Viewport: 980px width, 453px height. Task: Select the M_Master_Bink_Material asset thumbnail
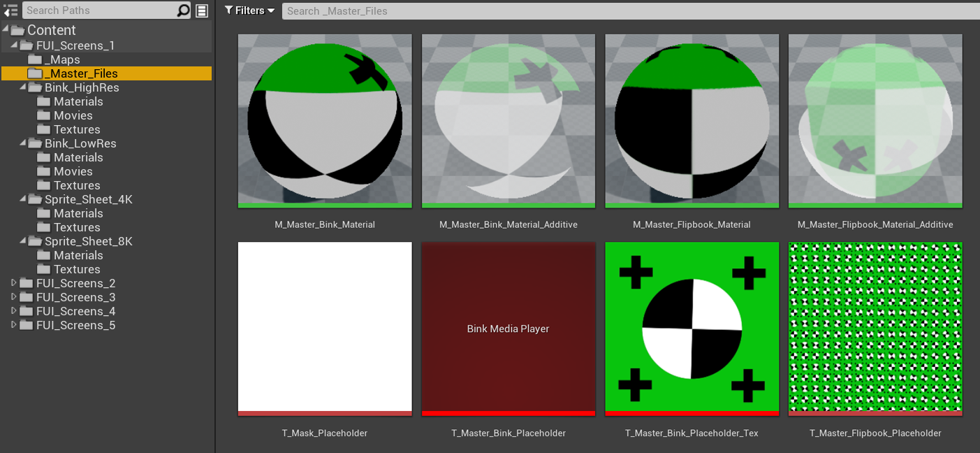(325, 120)
